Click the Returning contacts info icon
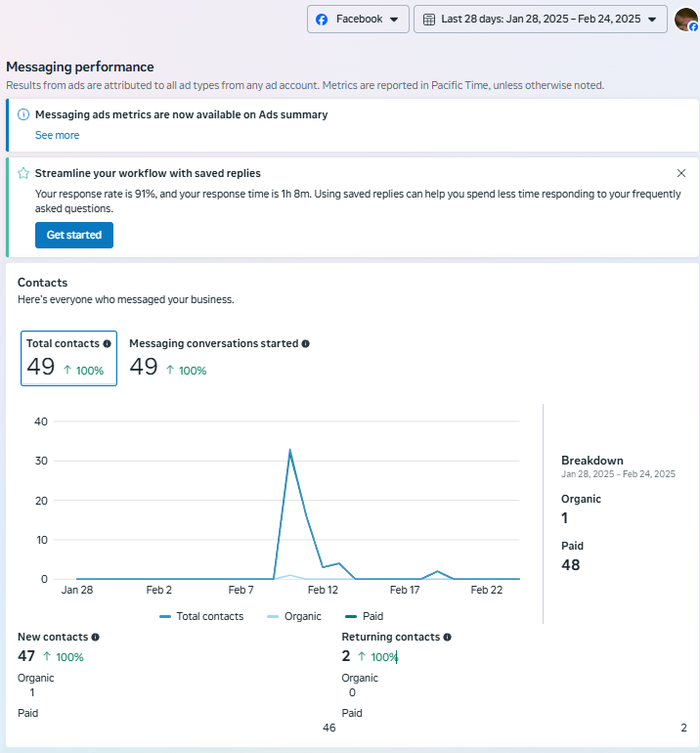Viewport: 700px width, 753px height. pos(447,637)
